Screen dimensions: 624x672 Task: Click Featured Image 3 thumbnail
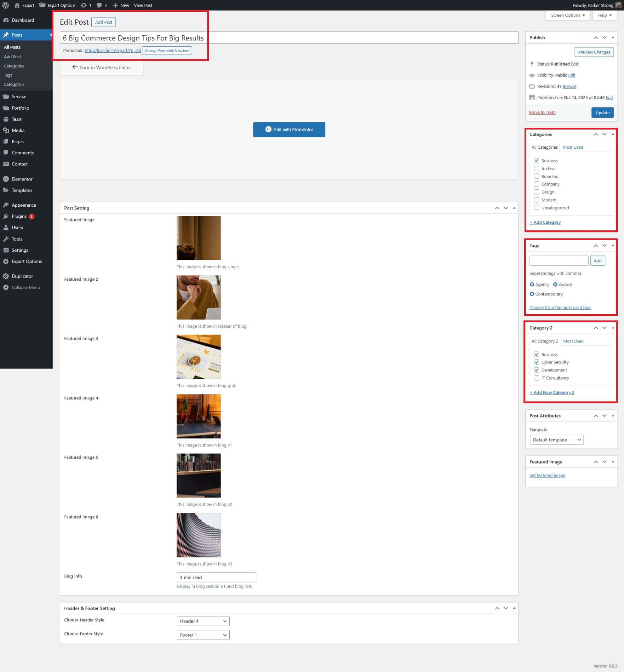[x=198, y=357]
